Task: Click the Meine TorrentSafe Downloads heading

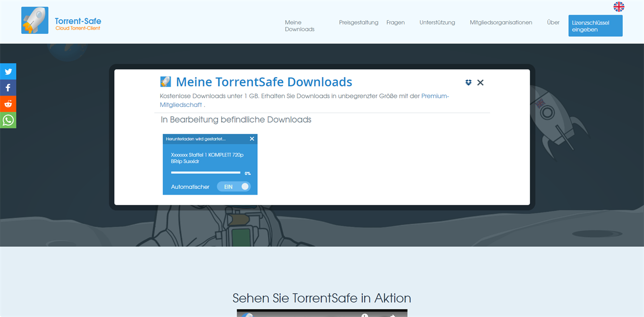Action: [x=264, y=82]
